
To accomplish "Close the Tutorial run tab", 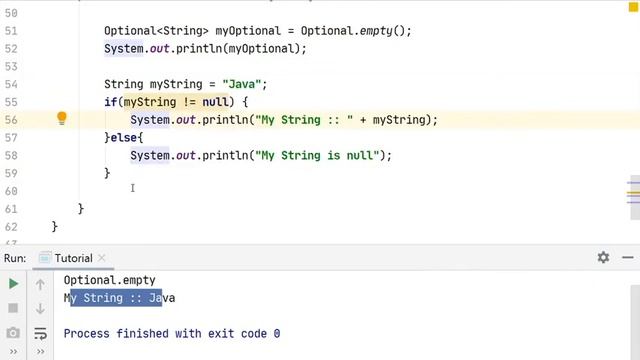I will point(102,258).
